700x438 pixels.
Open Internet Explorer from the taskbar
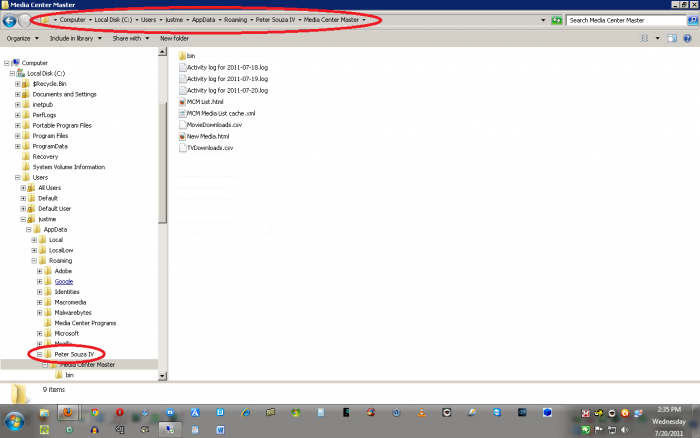coord(246,413)
